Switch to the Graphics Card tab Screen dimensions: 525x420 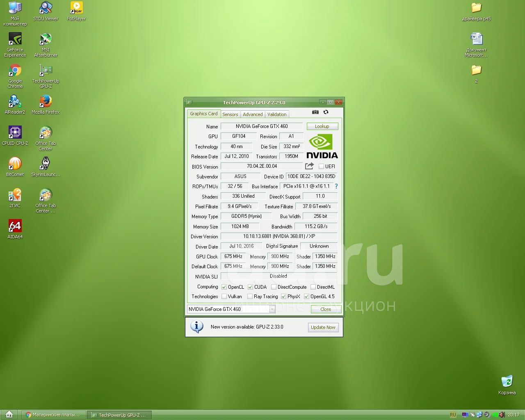click(x=204, y=114)
